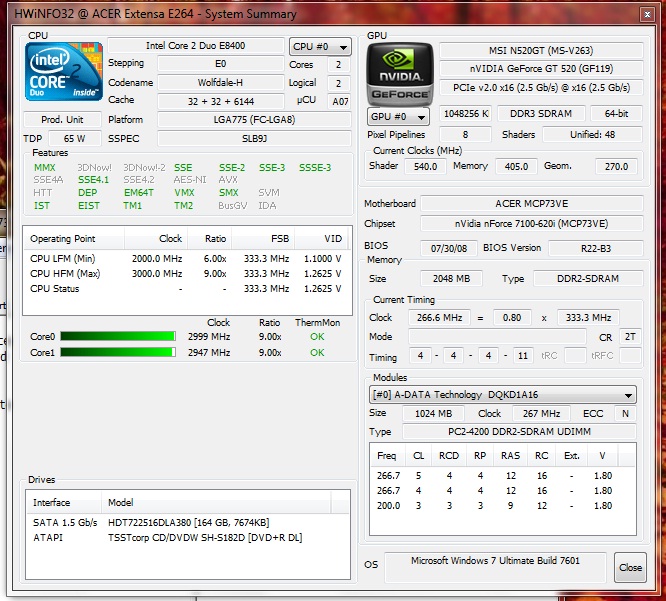Click the cache 32 + 32 + 6144 field
Viewport: 666px width, 601px height.
[220, 102]
